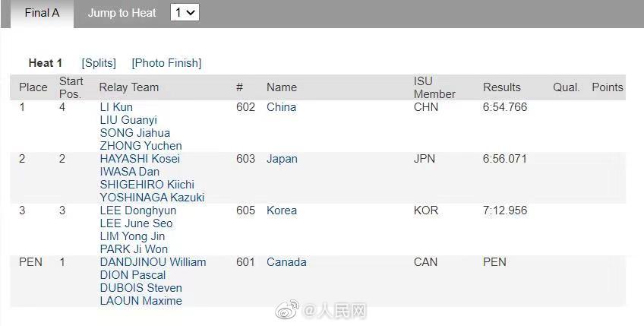Click skater LIU Guanyi

point(128,120)
